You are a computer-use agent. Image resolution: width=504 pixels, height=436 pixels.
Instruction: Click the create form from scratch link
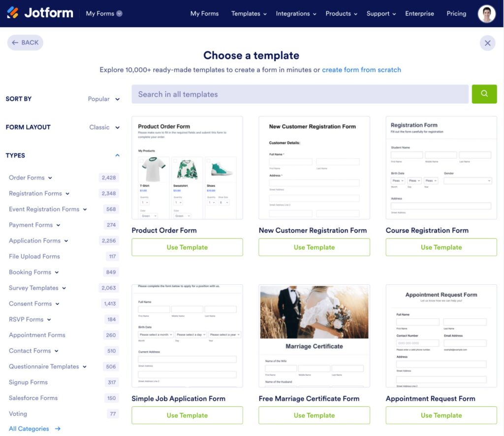362,69
